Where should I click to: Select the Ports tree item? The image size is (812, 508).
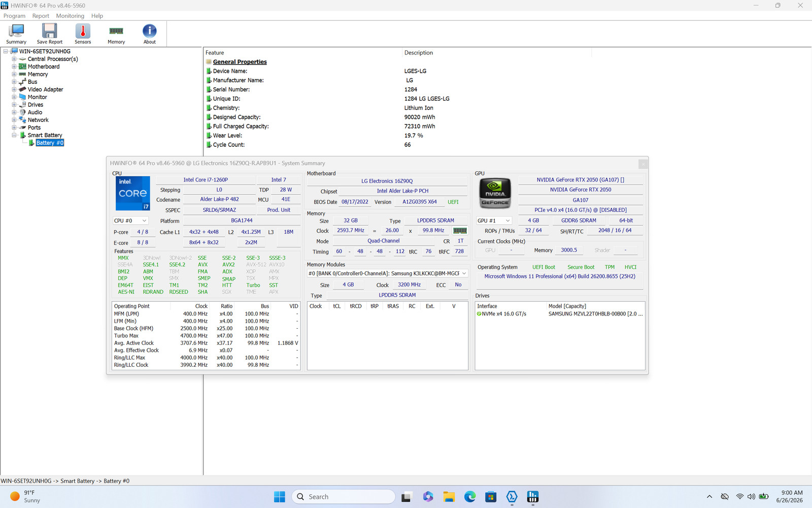pos(34,128)
